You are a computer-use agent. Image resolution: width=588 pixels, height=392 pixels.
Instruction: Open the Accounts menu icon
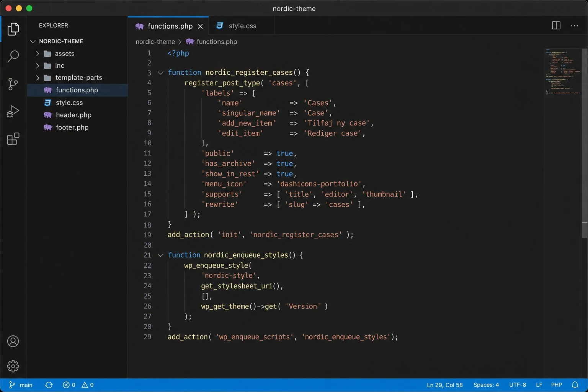point(13,341)
